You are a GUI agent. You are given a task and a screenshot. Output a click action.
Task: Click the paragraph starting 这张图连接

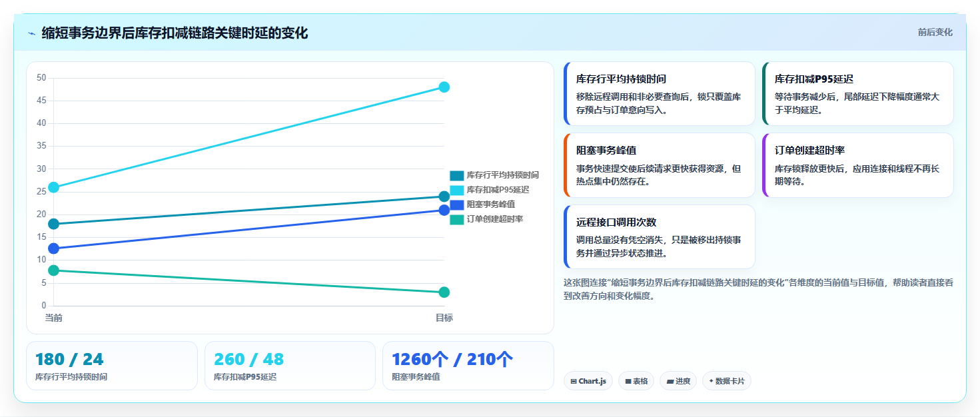tap(758, 289)
